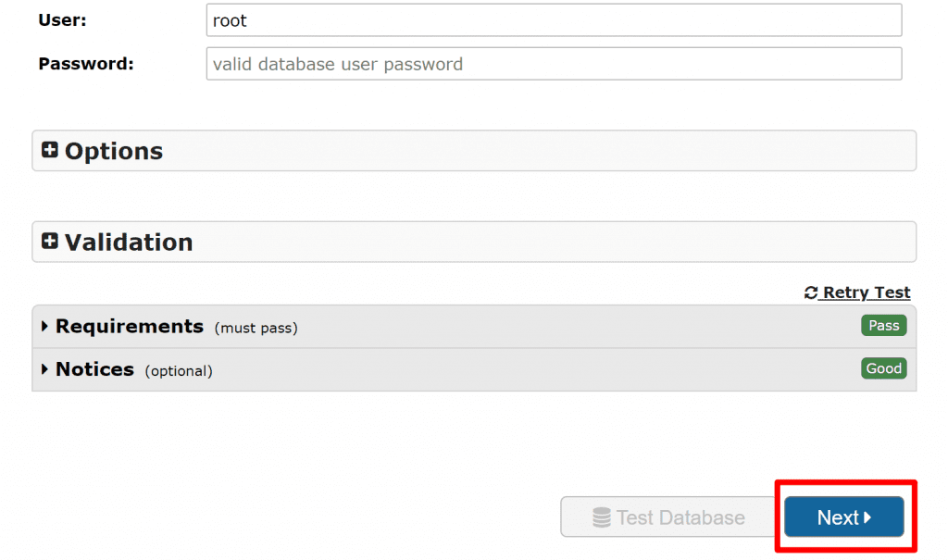Open the Options section heading

[114, 151]
